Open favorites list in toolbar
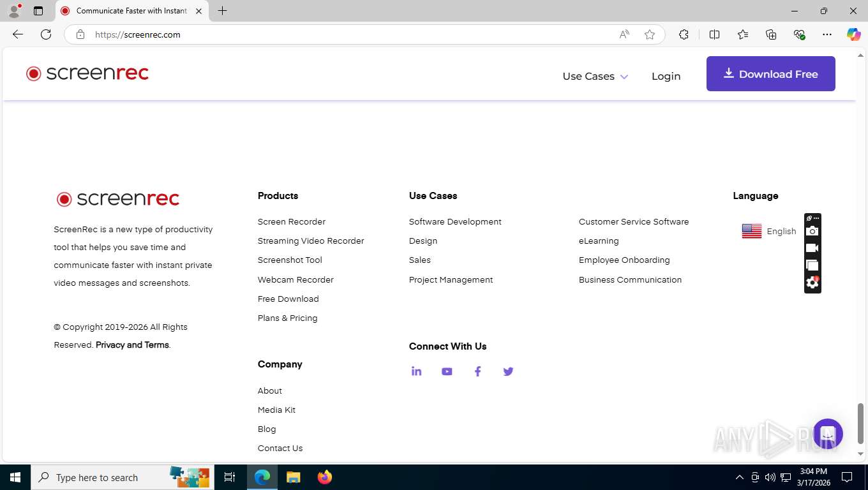The image size is (868, 490). (743, 34)
